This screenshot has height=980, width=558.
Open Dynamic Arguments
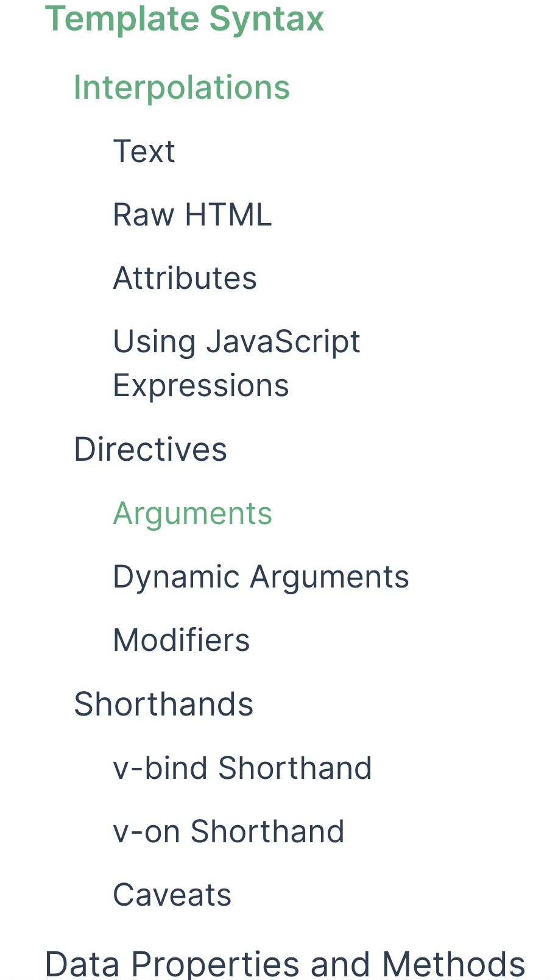[261, 577]
